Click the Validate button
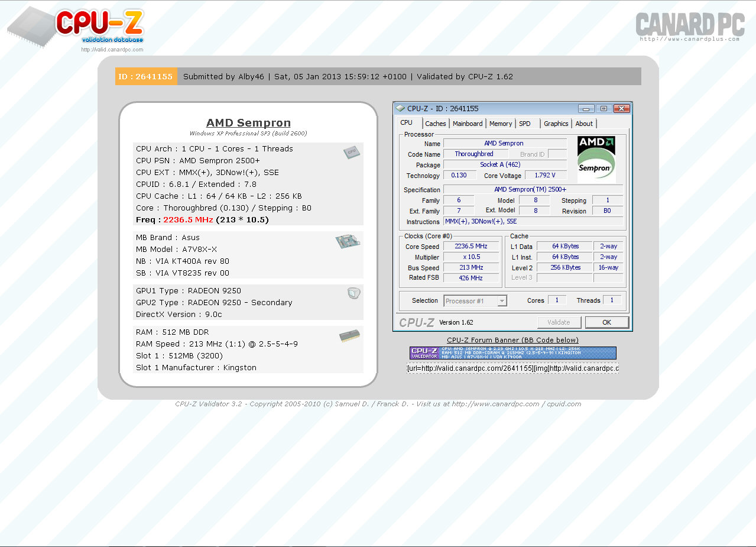 click(x=559, y=322)
